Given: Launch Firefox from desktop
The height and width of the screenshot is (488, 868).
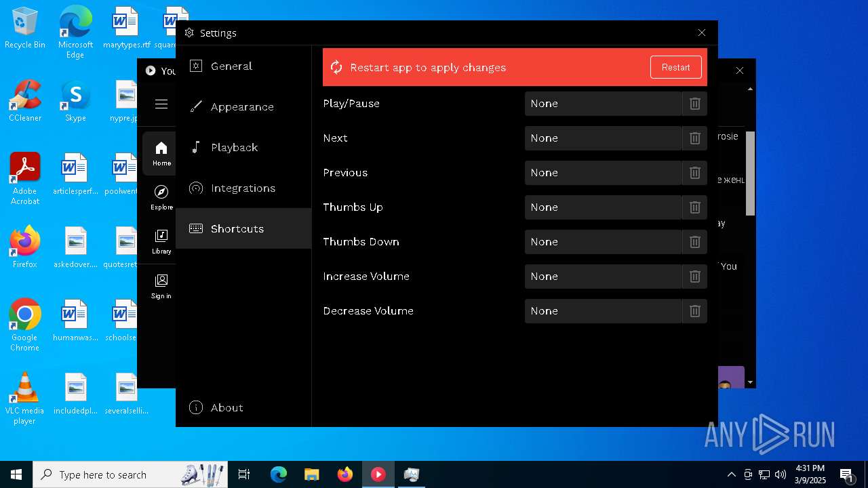Looking at the screenshot, I should click(25, 247).
